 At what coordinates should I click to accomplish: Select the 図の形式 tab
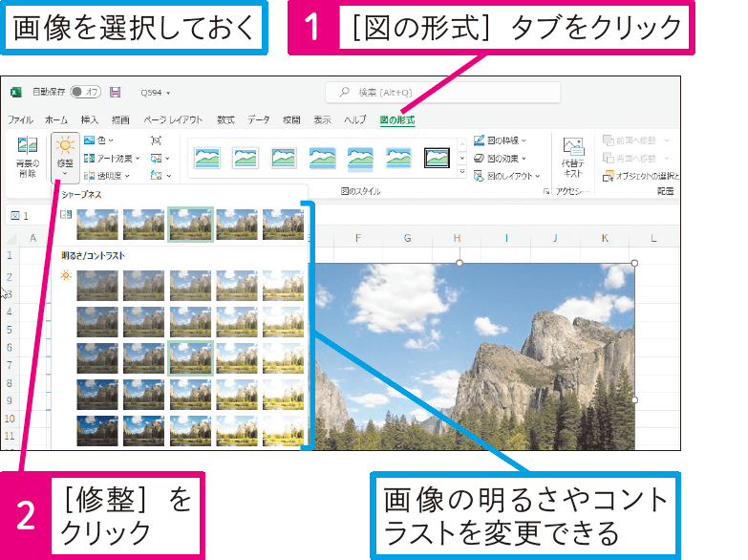click(396, 119)
